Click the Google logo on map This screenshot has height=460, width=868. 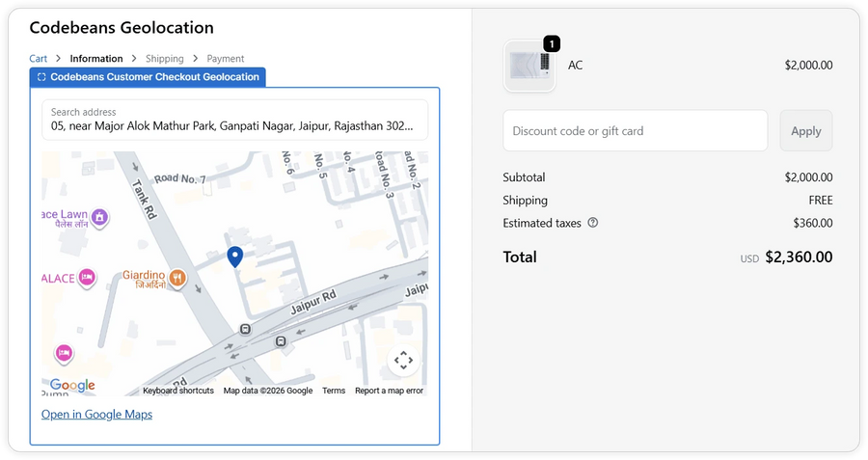click(x=72, y=386)
